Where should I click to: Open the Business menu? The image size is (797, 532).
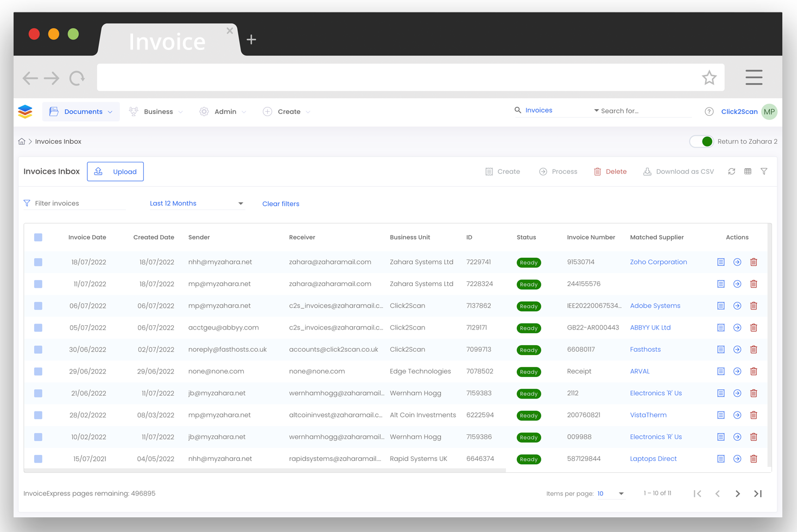click(x=156, y=111)
